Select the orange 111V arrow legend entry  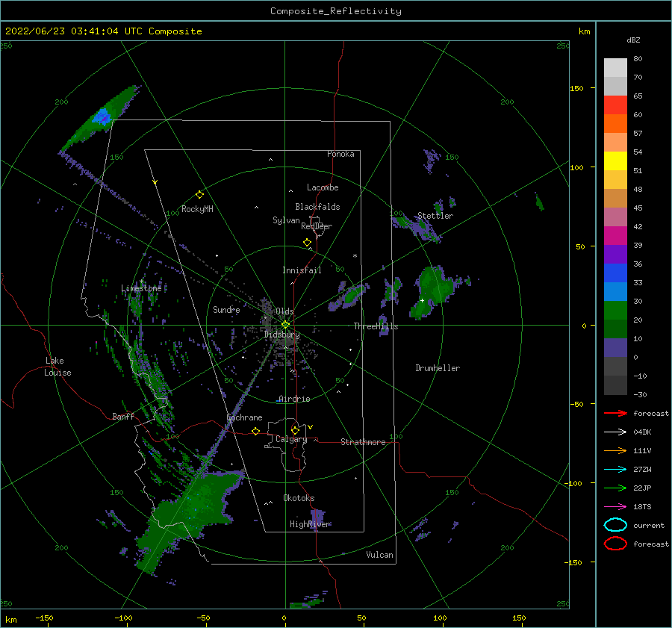coord(615,450)
